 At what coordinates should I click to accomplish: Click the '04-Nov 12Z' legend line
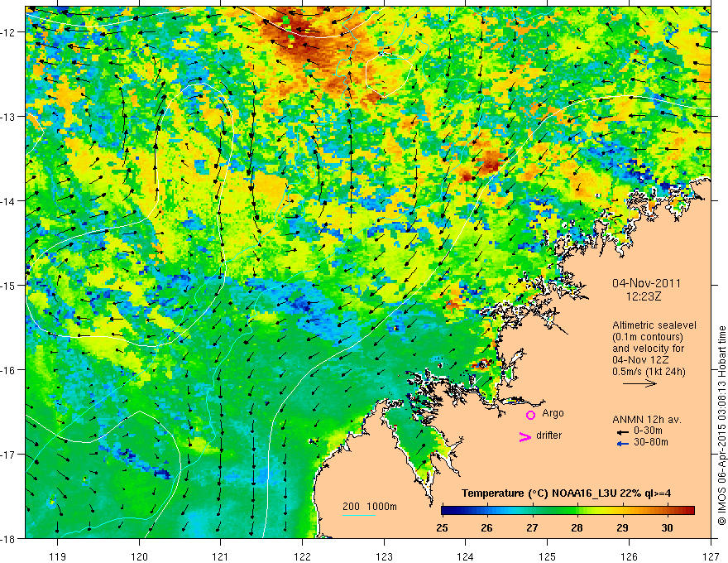click(639, 360)
